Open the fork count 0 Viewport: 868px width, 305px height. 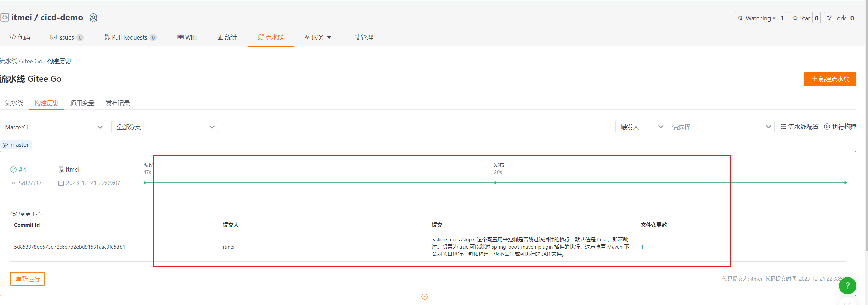click(x=852, y=18)
